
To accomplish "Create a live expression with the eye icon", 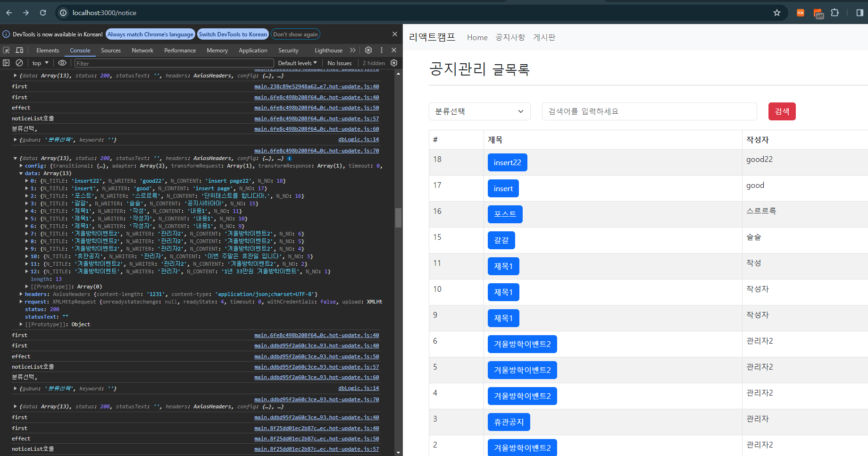I will tap(62, 63).
